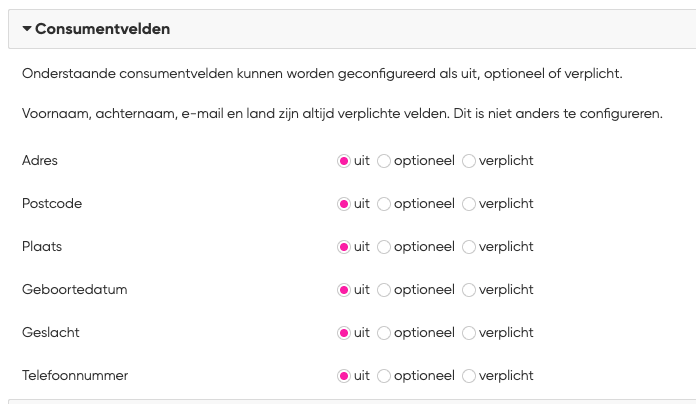
Task: Choose uit for Plaats
Action: pos(344,246)
